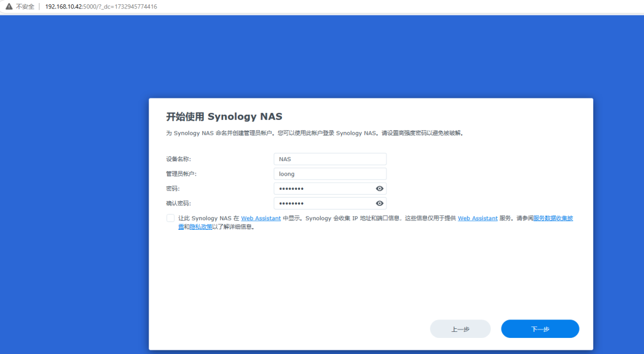Image resolution: width=644 pixels, height=354 pixels.
Task: Click the not-secure warning triangle icon
Action: click(x=9, y=7)
